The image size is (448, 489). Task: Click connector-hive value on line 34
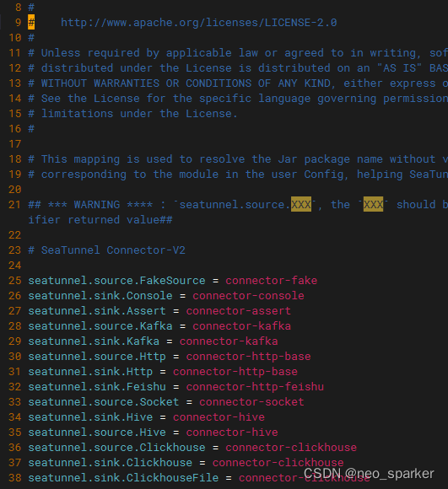click(219, 417)
